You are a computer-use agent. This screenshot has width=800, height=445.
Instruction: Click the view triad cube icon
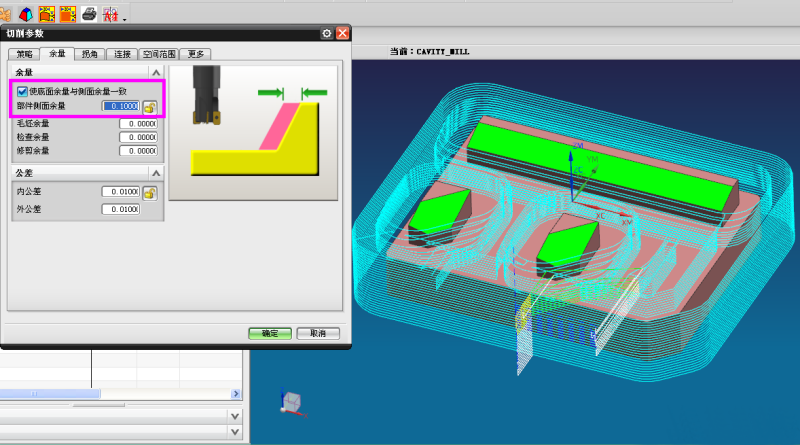point(293,403)
